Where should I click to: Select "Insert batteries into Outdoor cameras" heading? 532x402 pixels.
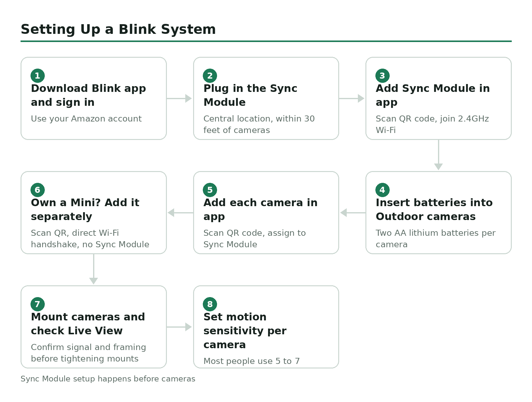434,209
